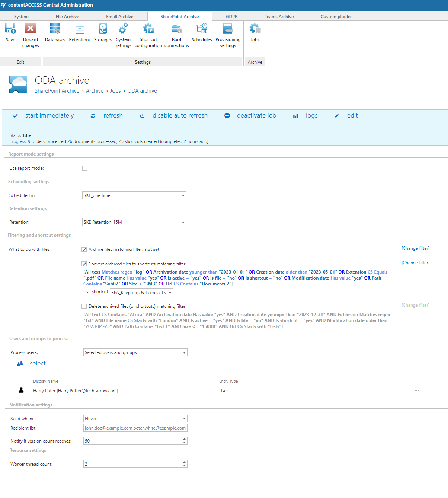
Task: Click start immediately to run job
Action: click(49, 116)
